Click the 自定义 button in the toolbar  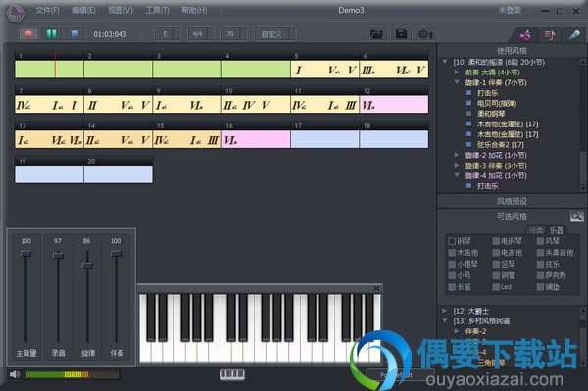click(x=274, y=34)
